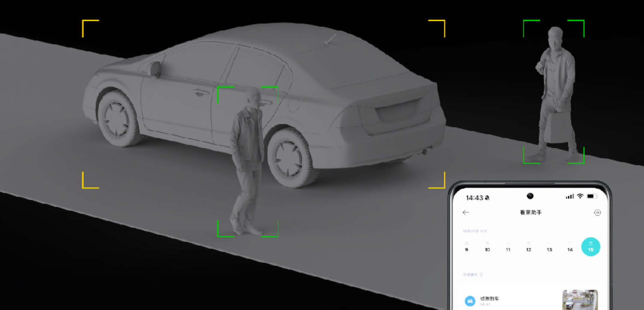Tap the back arrow in the phone app
The height and width of the screenshot is (310, 644).
pos(466,213)
